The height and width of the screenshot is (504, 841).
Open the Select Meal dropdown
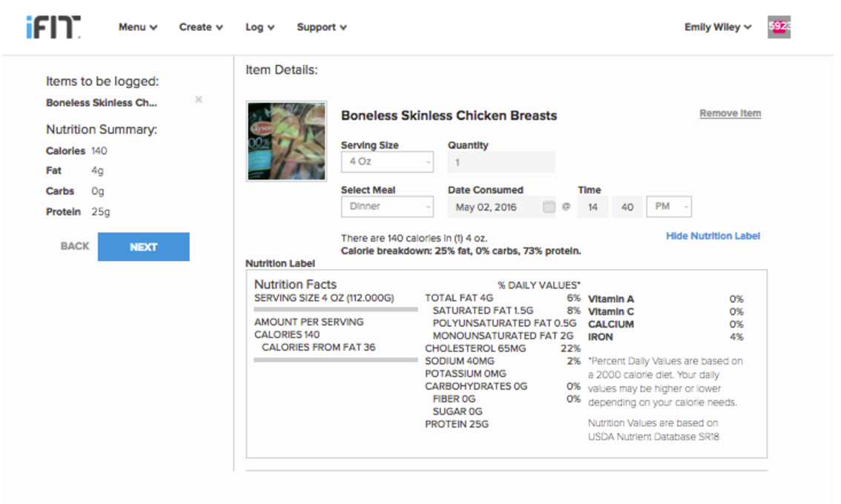pyautogui.click(x=387, y=207)
